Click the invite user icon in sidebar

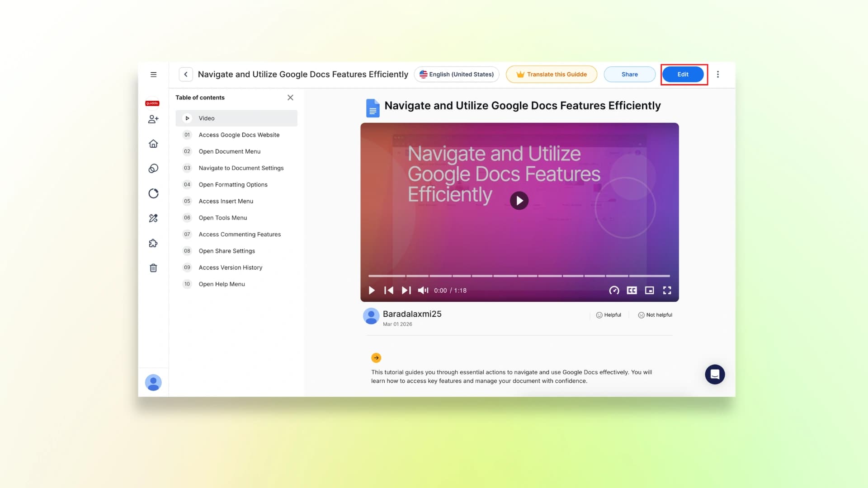153,119
